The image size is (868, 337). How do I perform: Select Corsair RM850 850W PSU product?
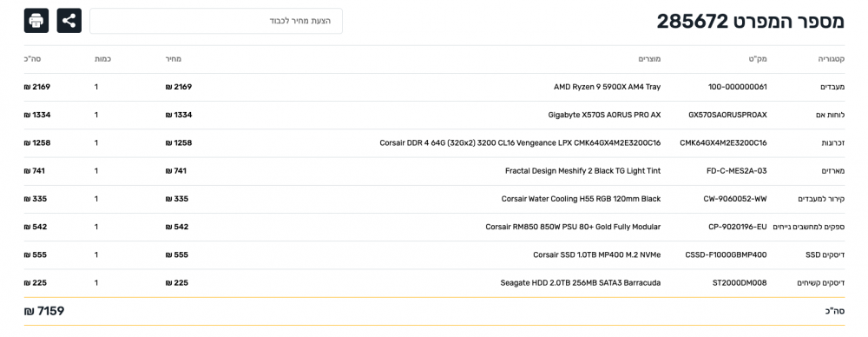pyautogui.click(x=573, y=227)
